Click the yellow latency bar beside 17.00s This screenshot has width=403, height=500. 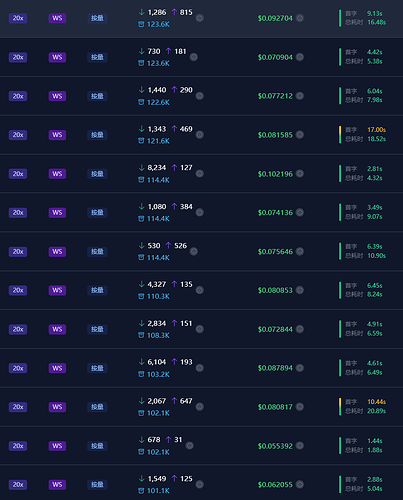click(340, 130)
